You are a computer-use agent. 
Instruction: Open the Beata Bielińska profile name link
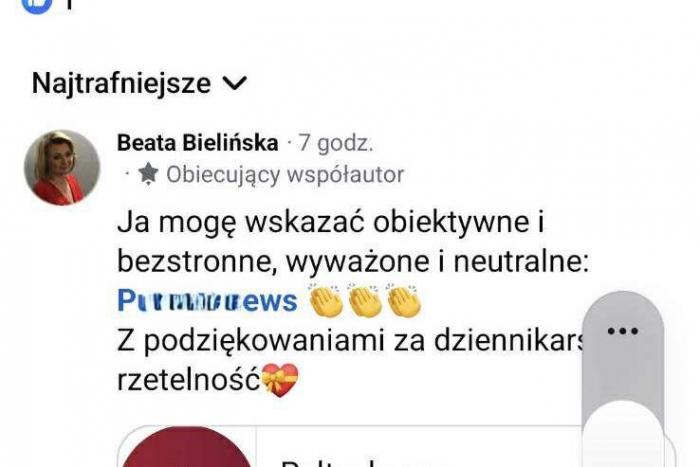[x=198, y=143]
